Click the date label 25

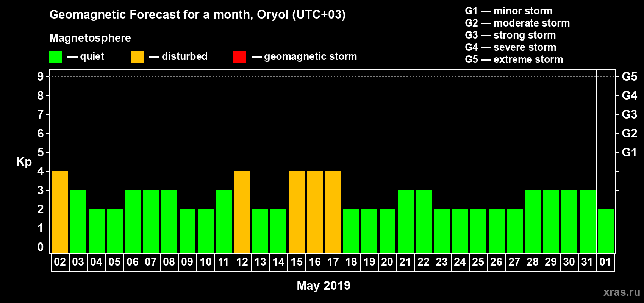click(478, 262)
